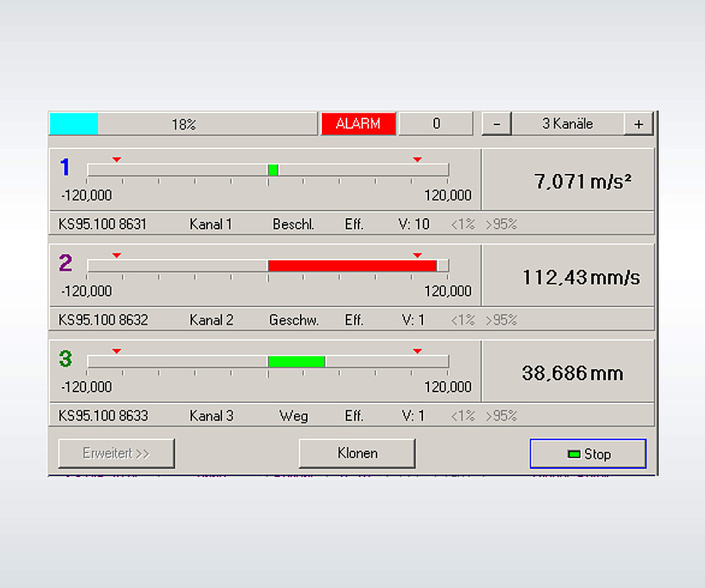This screenshot has width=705, height=588.
Task: Select the purple channel number 2
Action: (x=64, y=262)
